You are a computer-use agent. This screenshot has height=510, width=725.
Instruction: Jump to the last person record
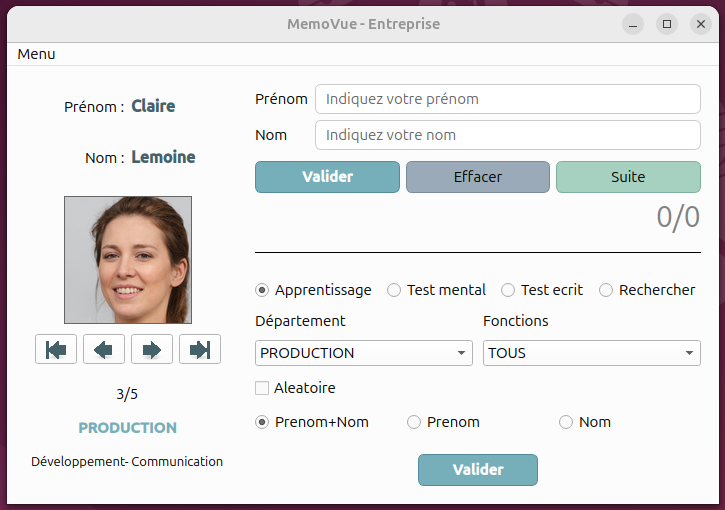[200, 349]
